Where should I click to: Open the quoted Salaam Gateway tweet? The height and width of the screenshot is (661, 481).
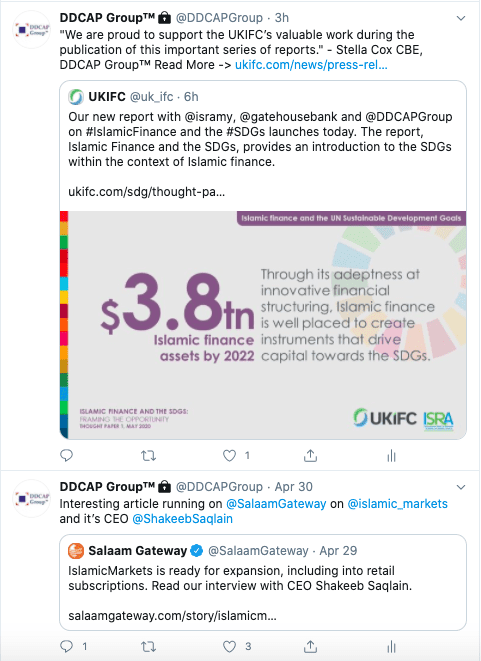click(x=263, y=582)
